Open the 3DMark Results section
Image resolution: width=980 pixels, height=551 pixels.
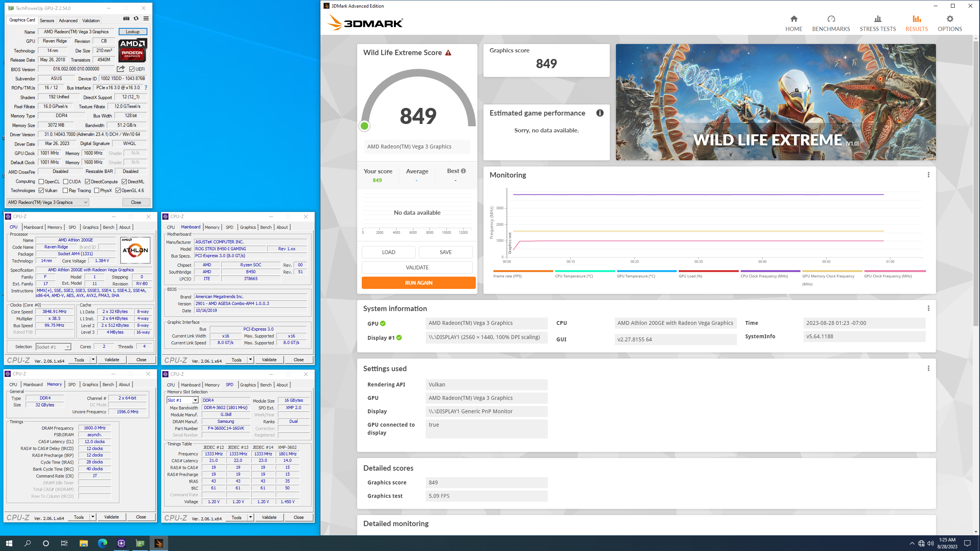pos(916,23)
